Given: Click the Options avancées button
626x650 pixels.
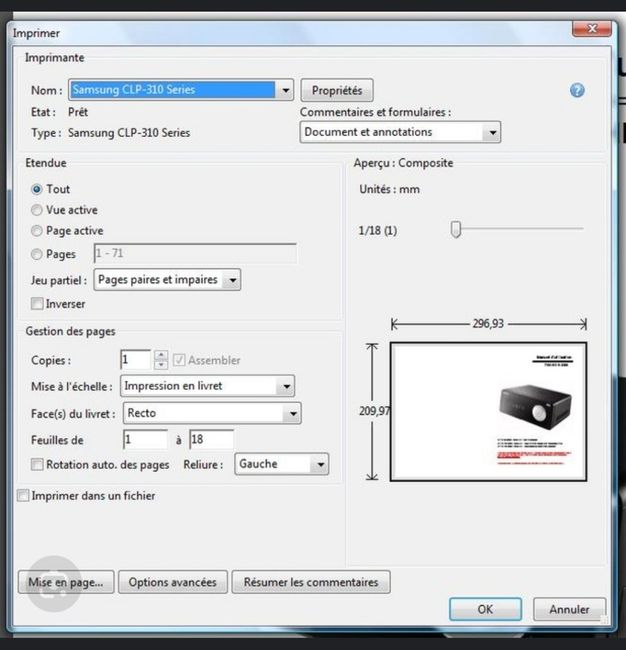Looking at the screenshot, I should click(x=172, y=582).
